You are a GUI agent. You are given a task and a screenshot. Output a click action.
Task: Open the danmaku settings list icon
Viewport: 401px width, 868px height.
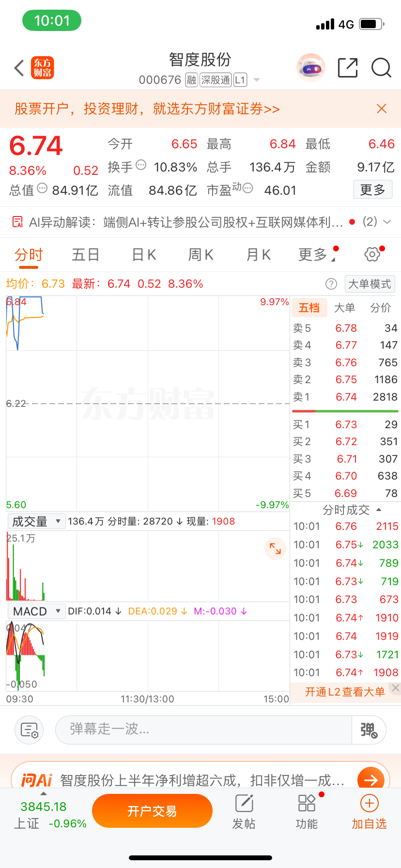tap(30, 730)
